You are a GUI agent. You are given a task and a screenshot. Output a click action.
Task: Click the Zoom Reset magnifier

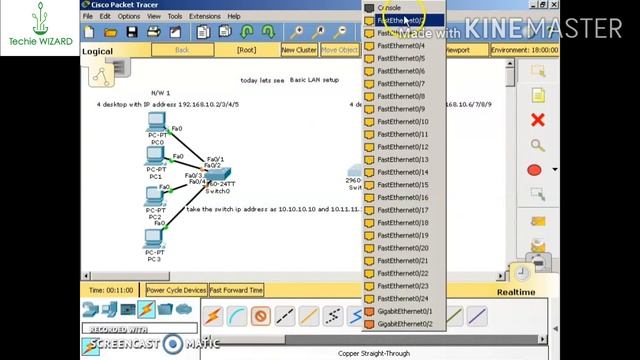pos(319,32)
